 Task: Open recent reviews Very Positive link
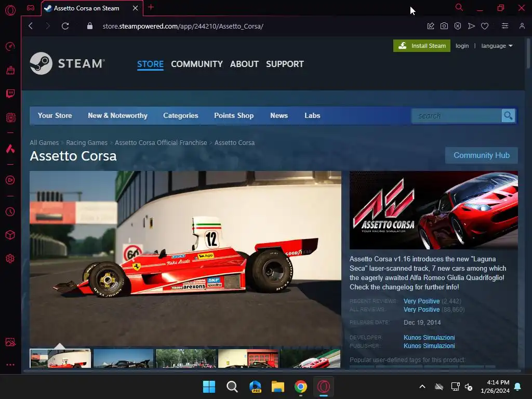421,301
